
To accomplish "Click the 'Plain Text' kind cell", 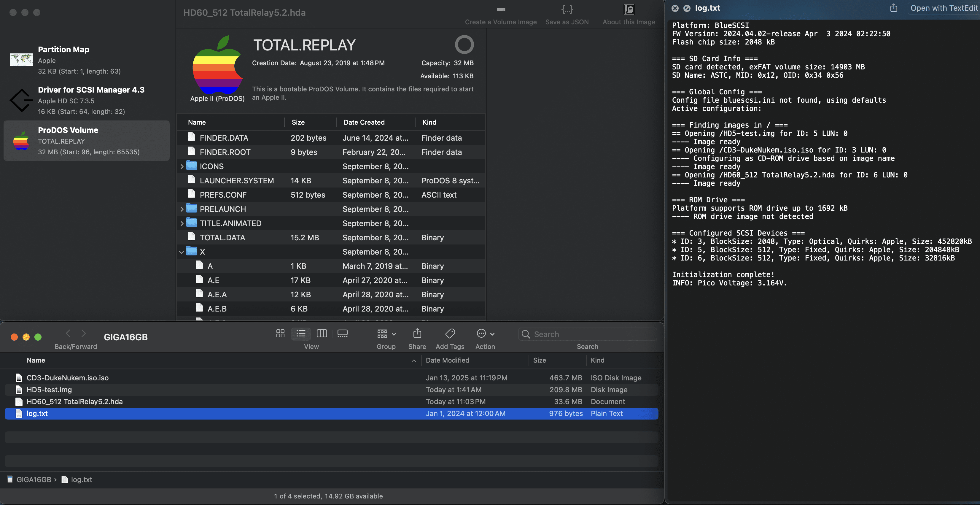I will [606, 414].
